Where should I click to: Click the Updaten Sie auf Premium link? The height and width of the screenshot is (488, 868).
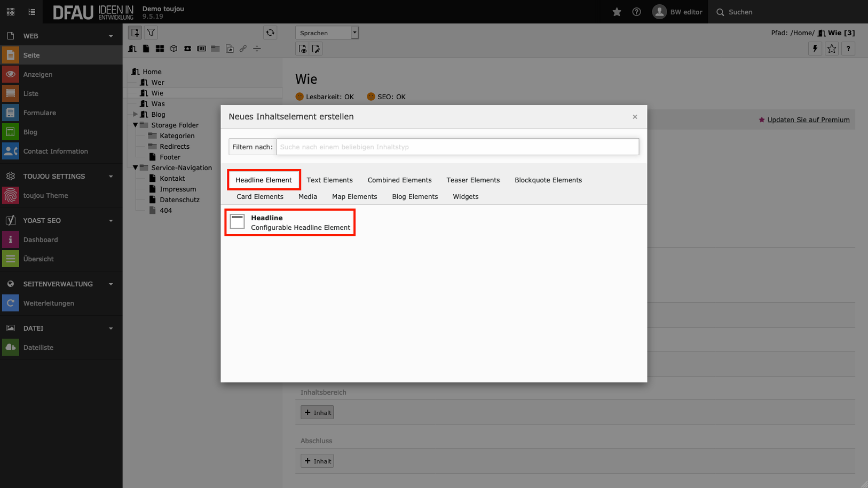808,120
